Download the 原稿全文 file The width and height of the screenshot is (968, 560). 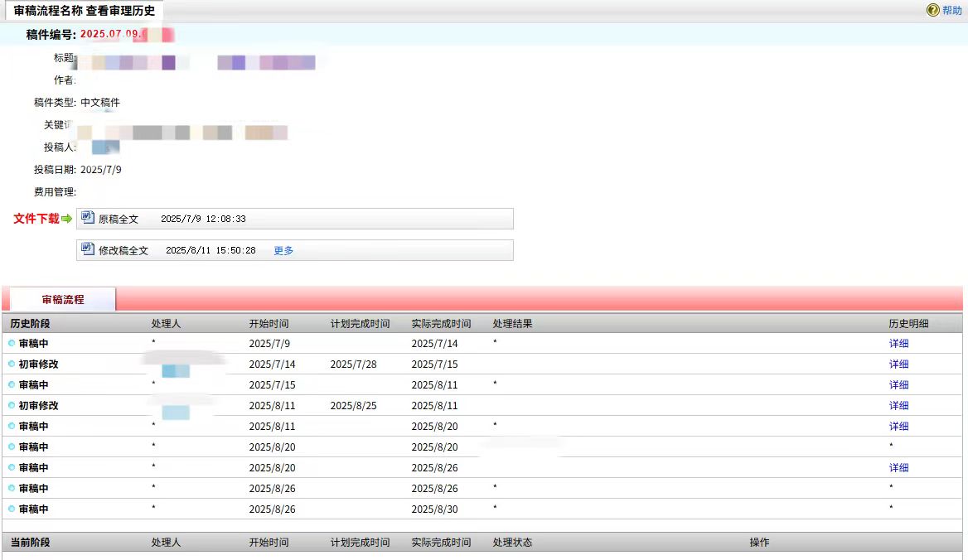119,220
